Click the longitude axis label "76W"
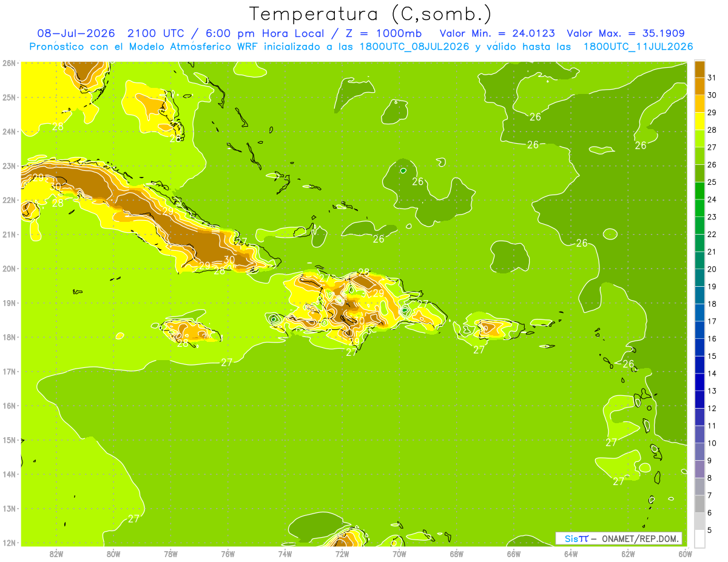Viewport: 728px width, 562px height. tap(227, 553)
